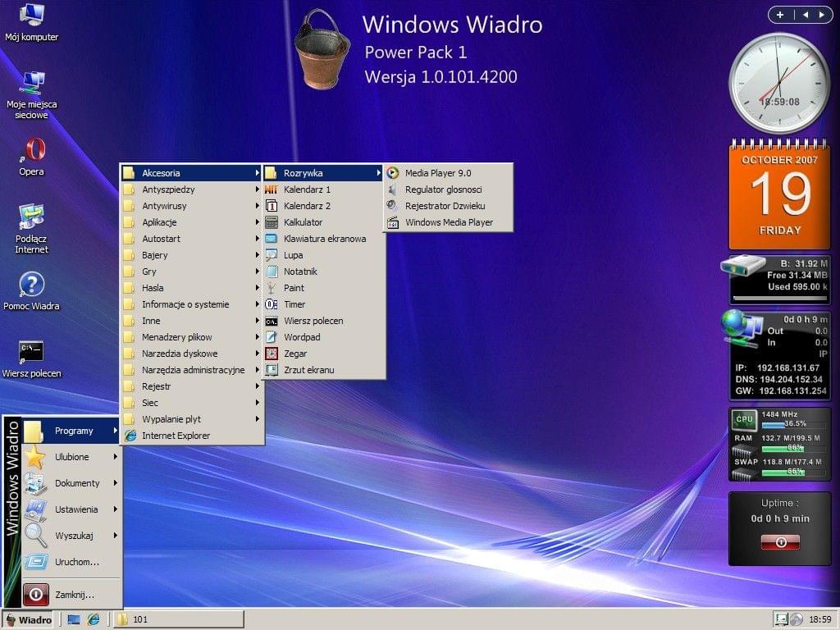The image size is (840, 630).
Task: Click the Timer icon in Akcesoria
Action: point(272,304)
